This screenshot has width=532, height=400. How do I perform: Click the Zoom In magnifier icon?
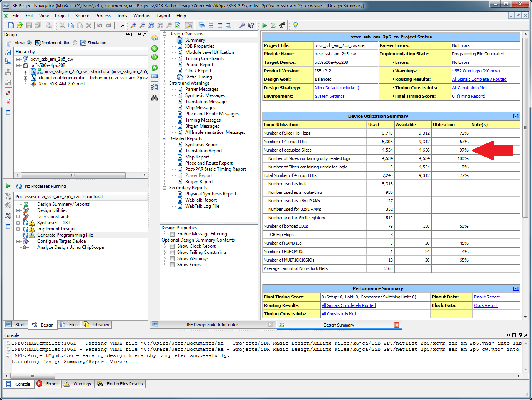pos(133,25)
